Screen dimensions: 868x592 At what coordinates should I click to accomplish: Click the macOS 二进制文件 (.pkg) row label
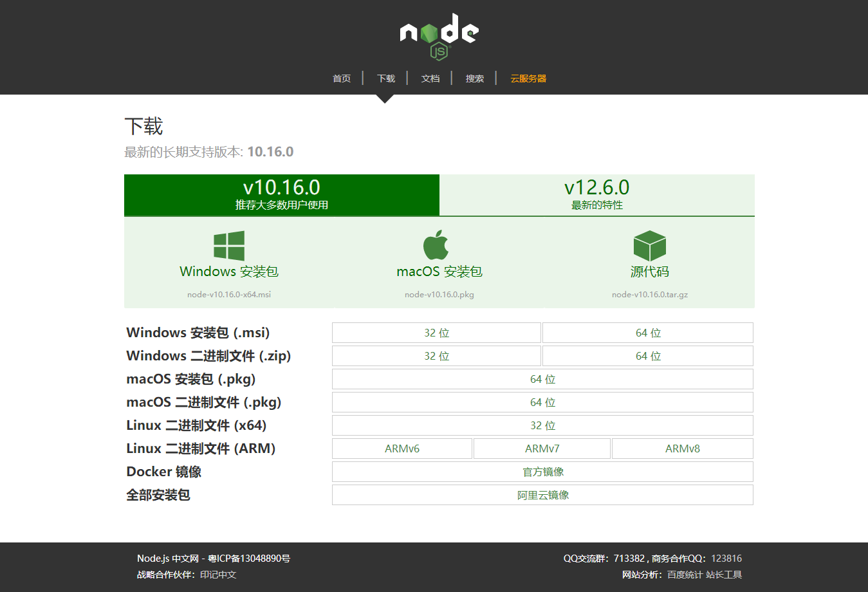(x=204, y=402)
